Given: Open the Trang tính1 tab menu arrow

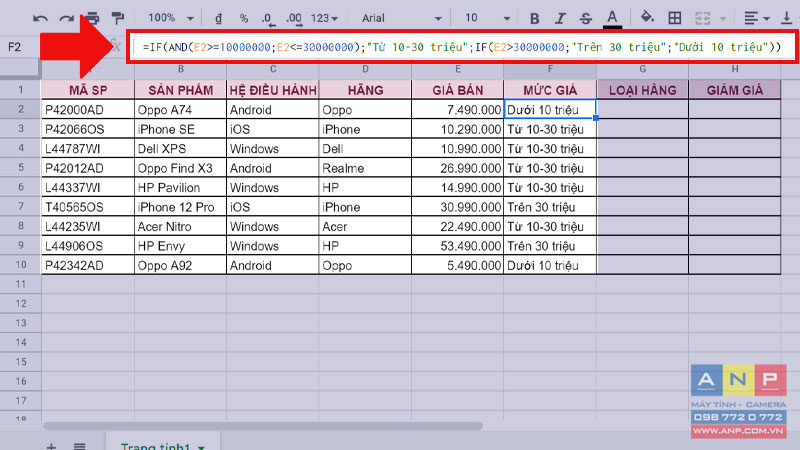Looking at the screenshot, I should pyautogui.click(x=202, y=447).
